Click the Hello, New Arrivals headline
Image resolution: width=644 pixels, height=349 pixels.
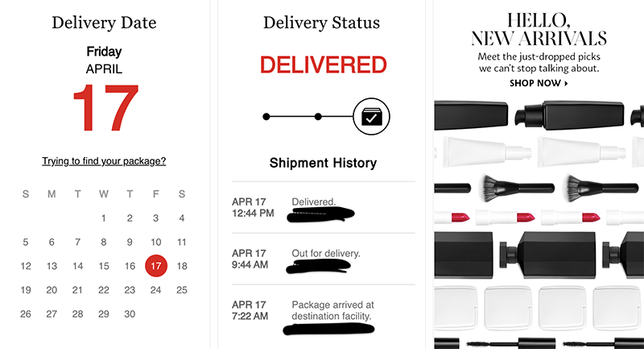(539, 28)
